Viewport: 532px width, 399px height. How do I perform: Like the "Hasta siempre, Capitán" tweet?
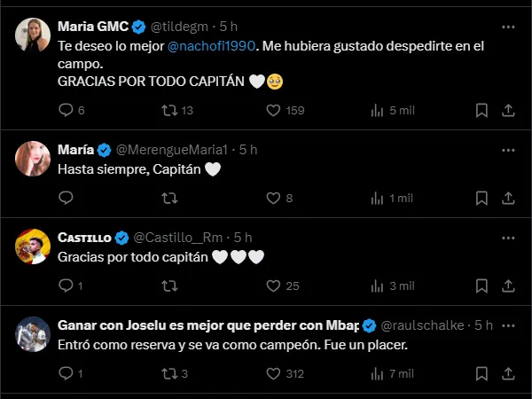274,199
